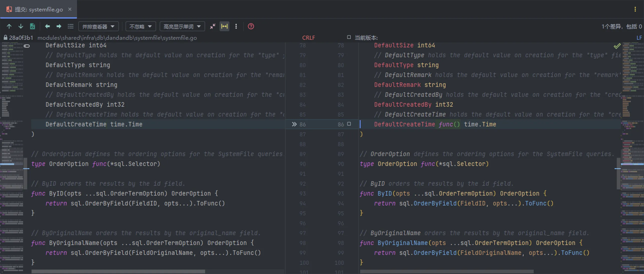Screen dimensions: 644x274
Task: Toggle the checkbox beside 当前版本 label
Action: click(349, 37)
